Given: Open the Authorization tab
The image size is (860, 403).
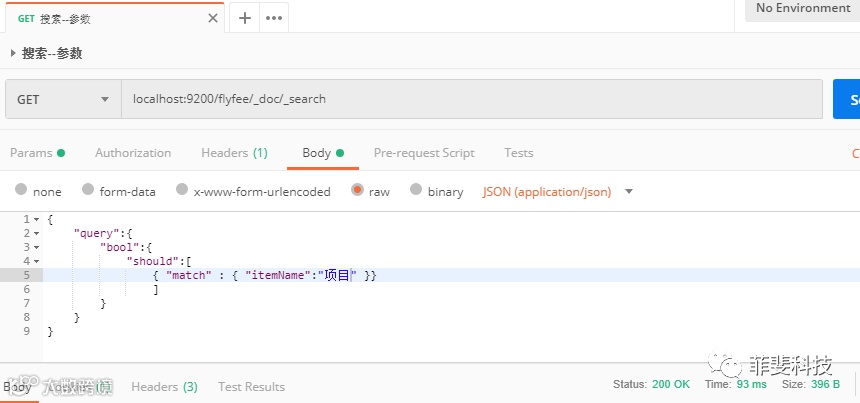Looking at the screenshot, I should pos(133,153).
